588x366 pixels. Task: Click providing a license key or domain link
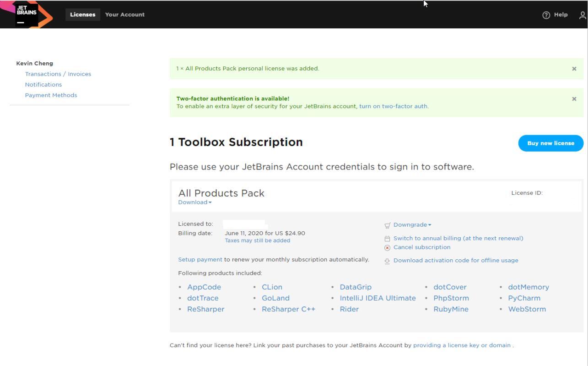click(462, 345)
